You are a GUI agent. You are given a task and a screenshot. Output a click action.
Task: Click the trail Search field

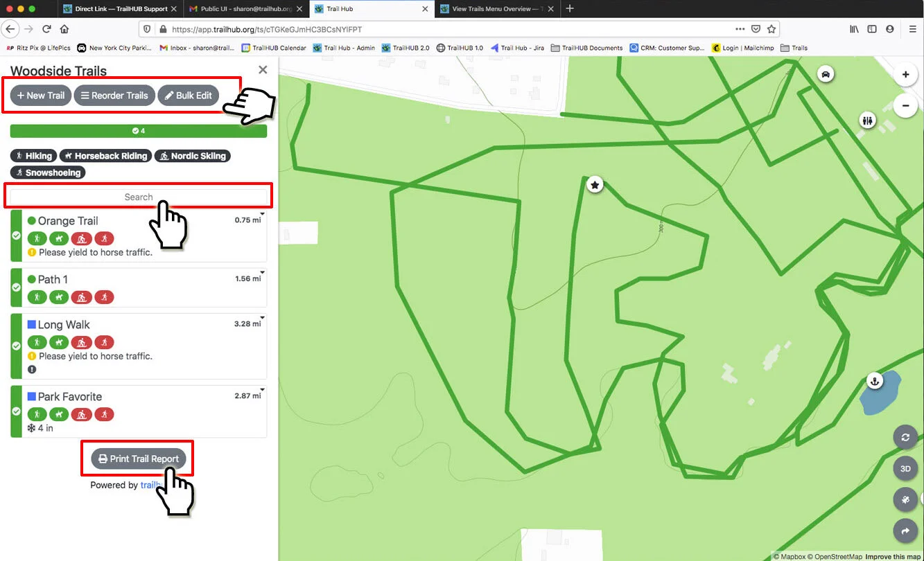139,197
